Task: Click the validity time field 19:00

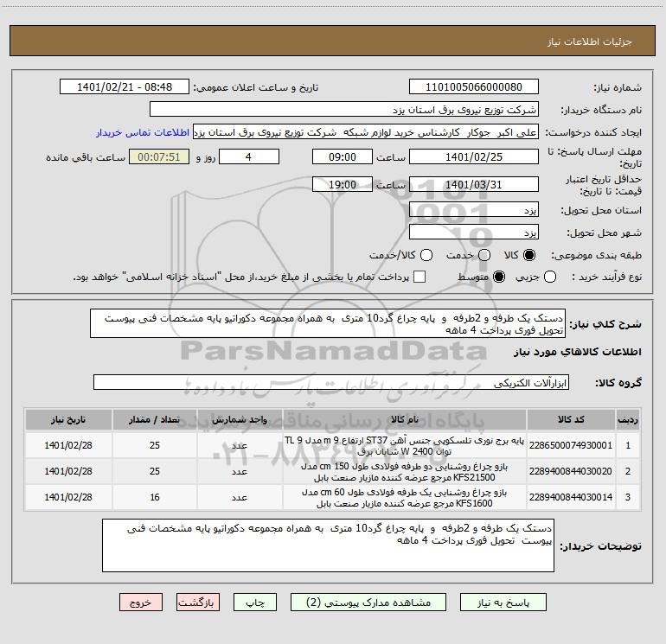Action: [x=343, y=184]
